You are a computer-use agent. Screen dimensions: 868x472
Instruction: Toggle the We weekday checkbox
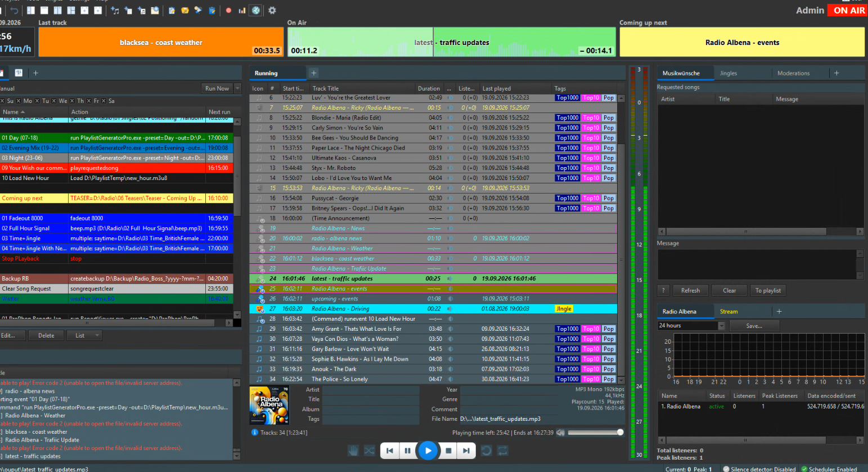click(54, 101)
